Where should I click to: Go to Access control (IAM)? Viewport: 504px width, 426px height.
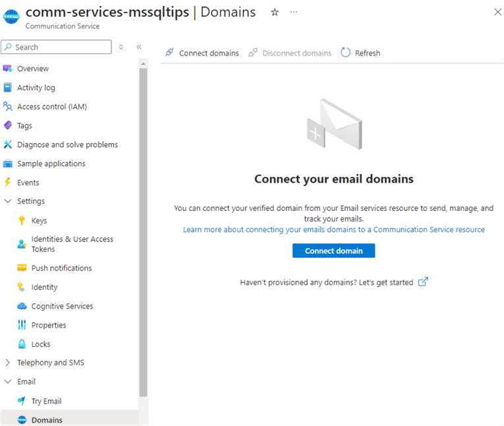point(51,107)
